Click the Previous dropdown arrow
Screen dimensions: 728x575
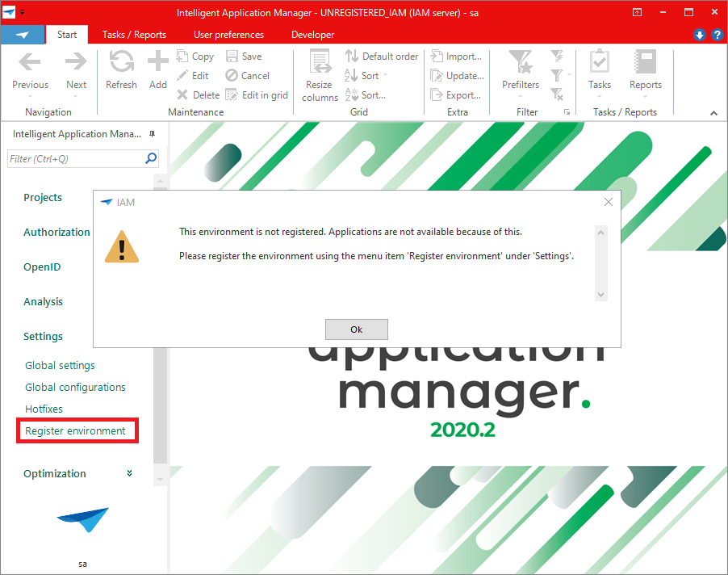30,97
